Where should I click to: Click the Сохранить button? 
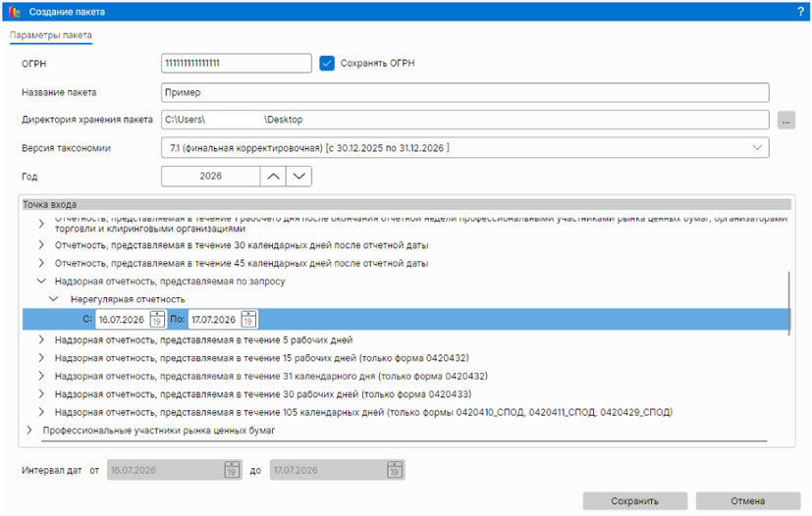pyautogui.click(x=634, y=500)
